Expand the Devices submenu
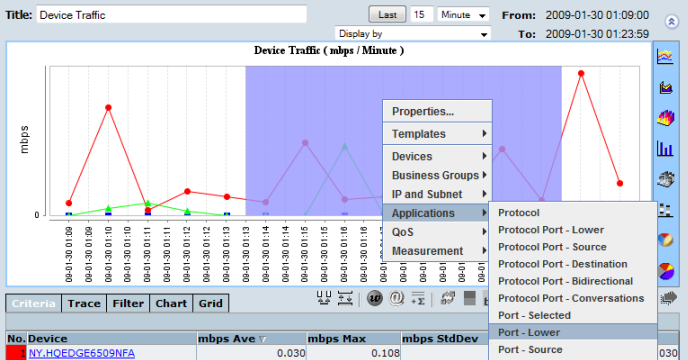This screenshot has width=688, height=360. [x=437, y=156]
